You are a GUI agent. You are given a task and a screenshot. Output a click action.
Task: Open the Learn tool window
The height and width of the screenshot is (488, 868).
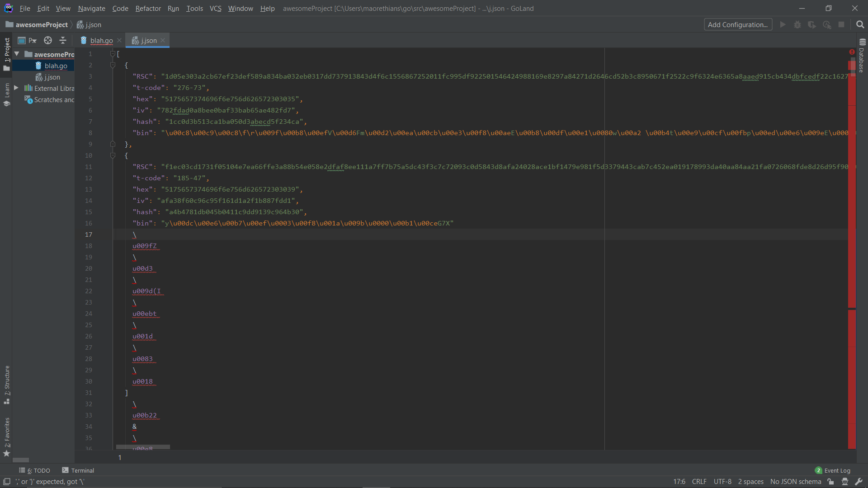[x=7, y=94]
